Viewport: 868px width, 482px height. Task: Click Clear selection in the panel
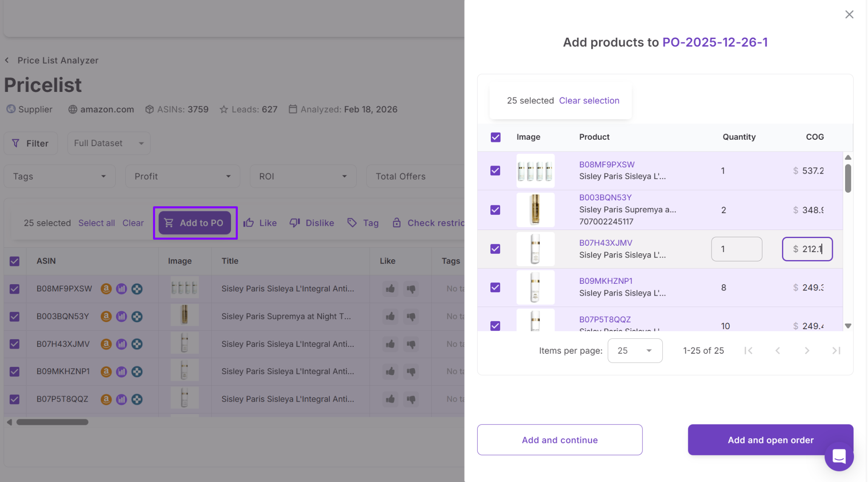pos(589,100)
